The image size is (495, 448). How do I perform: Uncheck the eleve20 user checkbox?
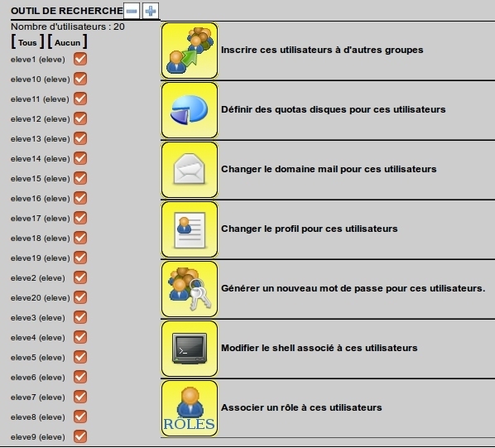tap(80, 297)
